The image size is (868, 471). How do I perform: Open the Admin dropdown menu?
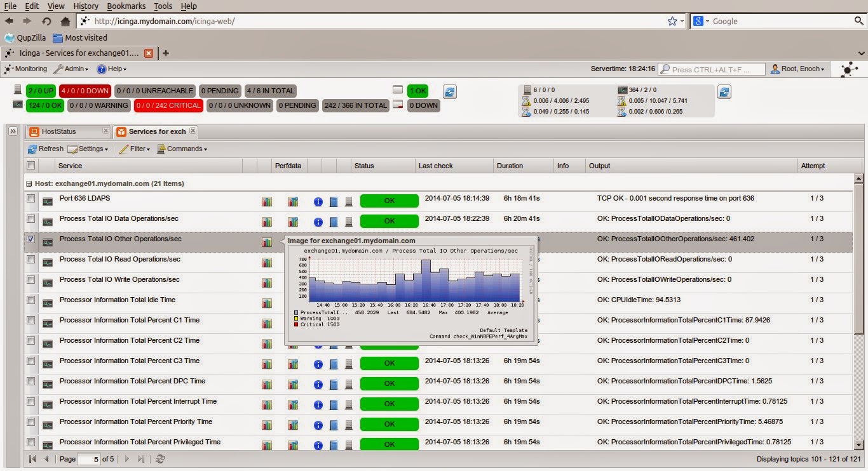[72, 69]
